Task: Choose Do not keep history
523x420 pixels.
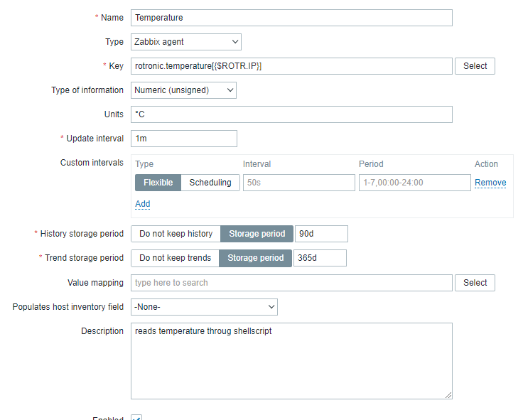Action: (x=176, y=234)
